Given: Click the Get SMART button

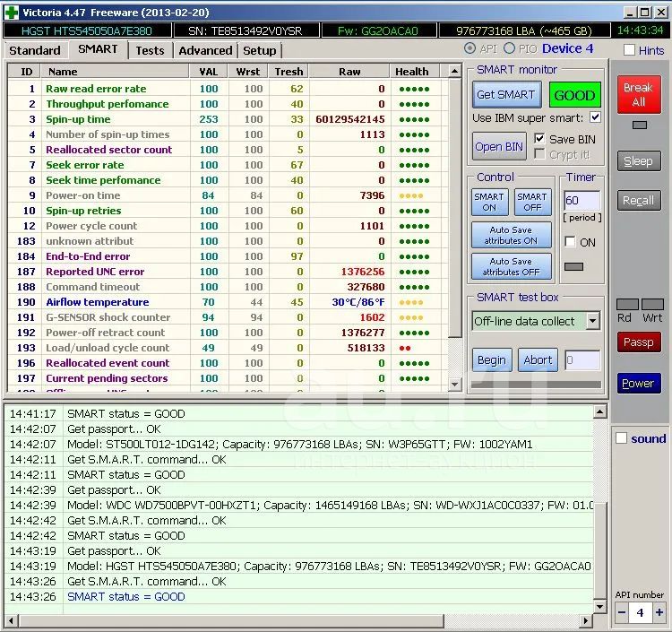Looking at the screenshot, I should point(505,95).
